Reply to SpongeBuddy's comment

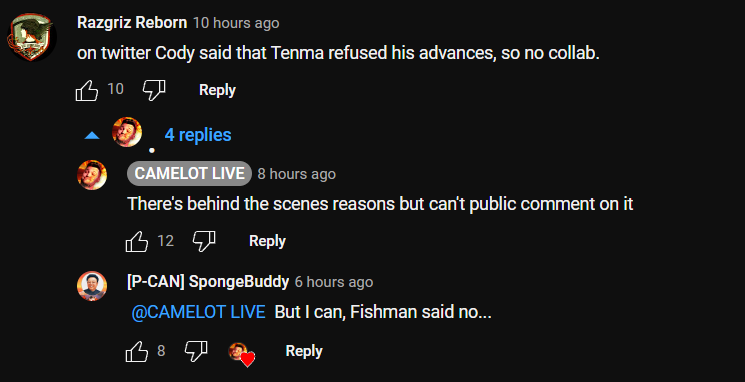(x=304, y=351)
